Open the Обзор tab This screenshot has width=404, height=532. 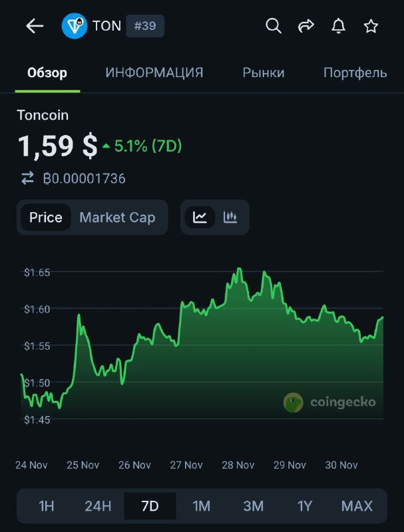click(47, 72)
